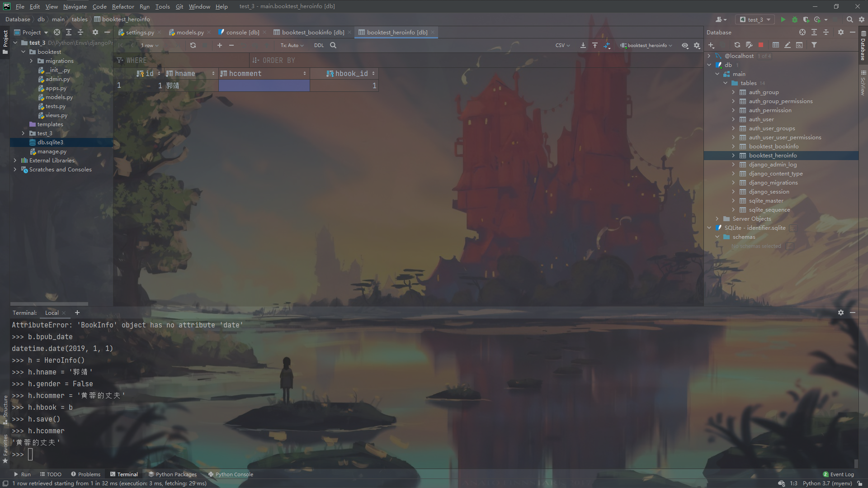Add a new data source in Database panel
The height and width of the screenshot is (488, 868).
[711, 45]
